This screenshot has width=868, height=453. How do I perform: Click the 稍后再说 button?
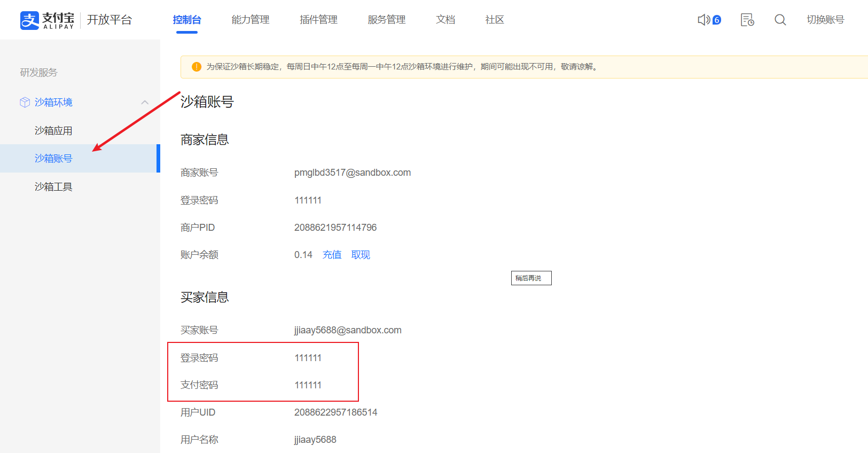coord(531,278)
